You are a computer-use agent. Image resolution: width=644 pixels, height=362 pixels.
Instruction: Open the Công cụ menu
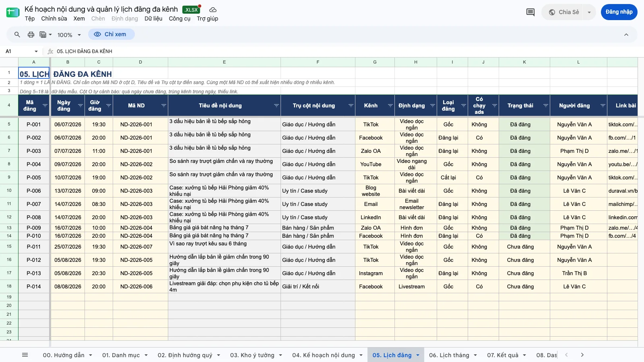180,19
